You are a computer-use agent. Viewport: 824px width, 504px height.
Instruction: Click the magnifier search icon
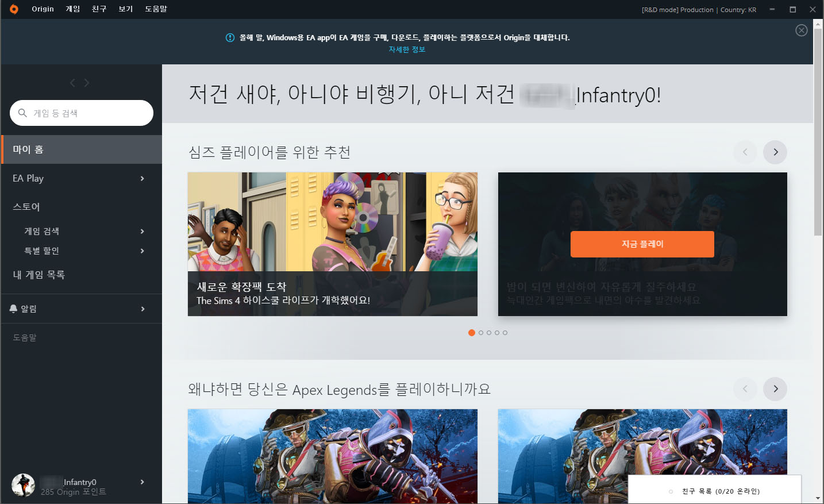[23, 113]
